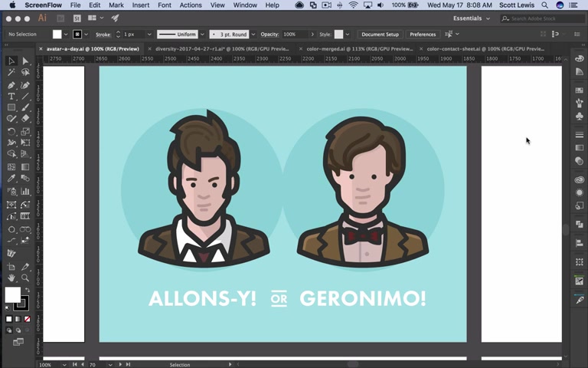Screen dimensions: 588x368
Task: Open the Uniform width profile dropdown
Action: (202, 34)
